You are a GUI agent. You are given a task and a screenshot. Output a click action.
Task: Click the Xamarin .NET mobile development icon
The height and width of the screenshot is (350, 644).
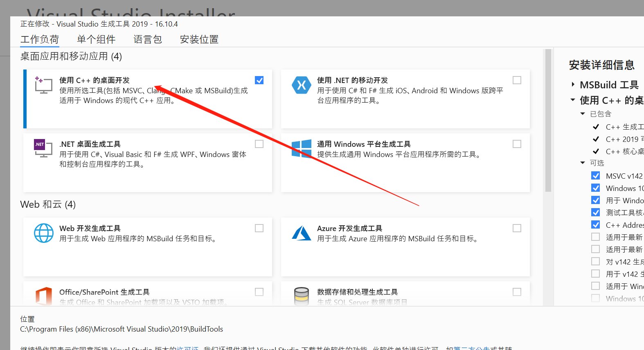(301, 85)
